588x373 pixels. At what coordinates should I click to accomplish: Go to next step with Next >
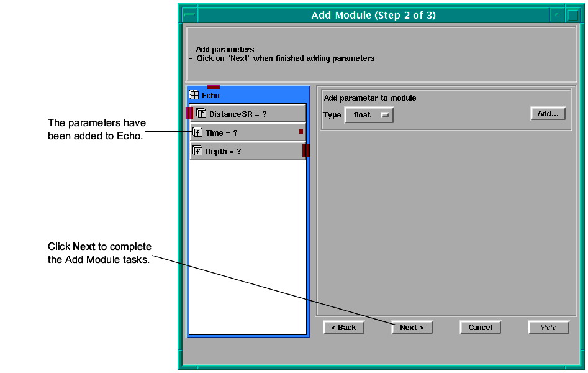[x=412, y=328]
